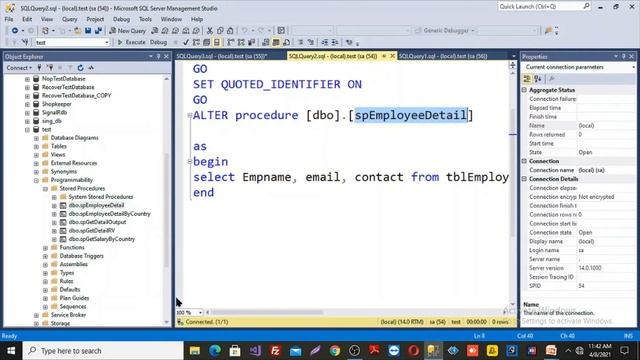Open the Tools menu
This screenshot has height=360, width=640.
point(145,19)
